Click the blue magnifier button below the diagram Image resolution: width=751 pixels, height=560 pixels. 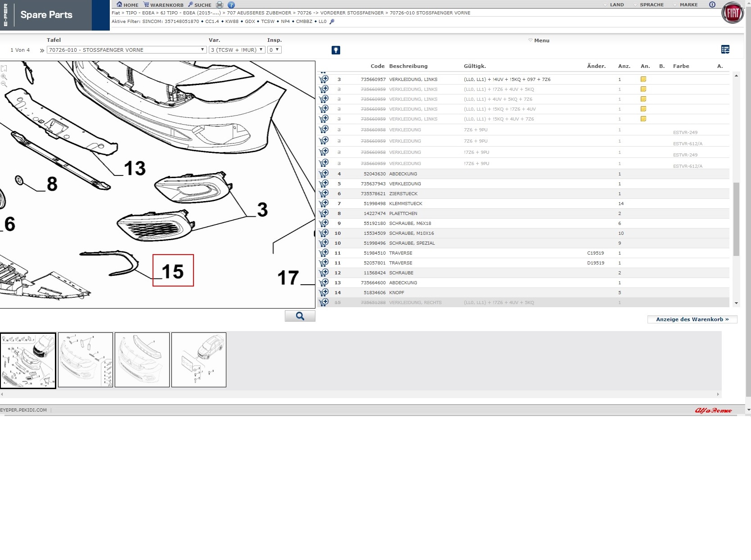[300, 316]
